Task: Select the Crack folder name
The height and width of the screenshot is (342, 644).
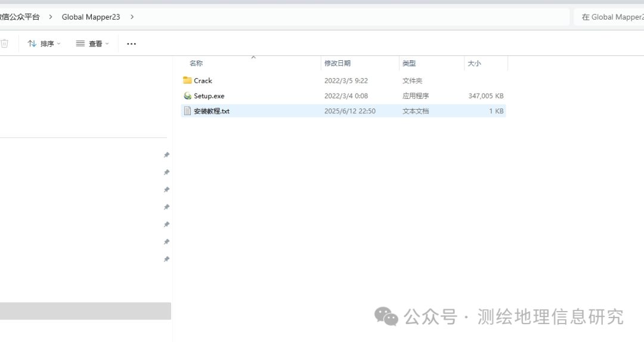Action: point(203,80)
